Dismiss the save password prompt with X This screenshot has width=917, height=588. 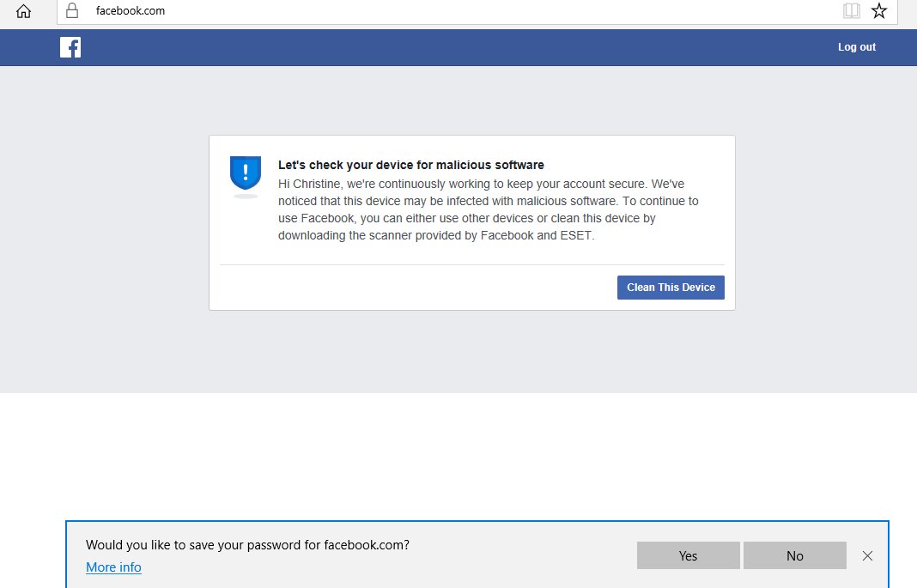point(867,556)
